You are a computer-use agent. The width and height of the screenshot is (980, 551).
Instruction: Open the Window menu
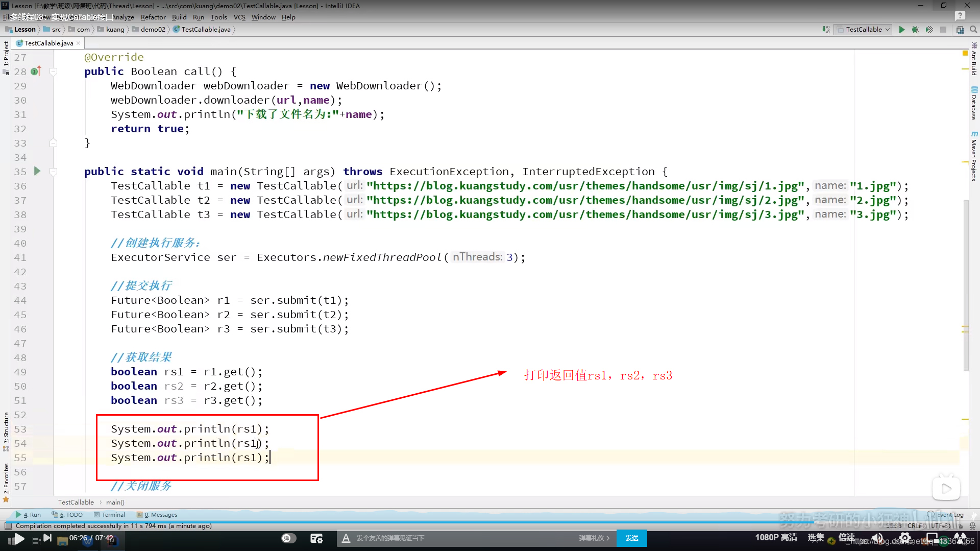point(263,17)
